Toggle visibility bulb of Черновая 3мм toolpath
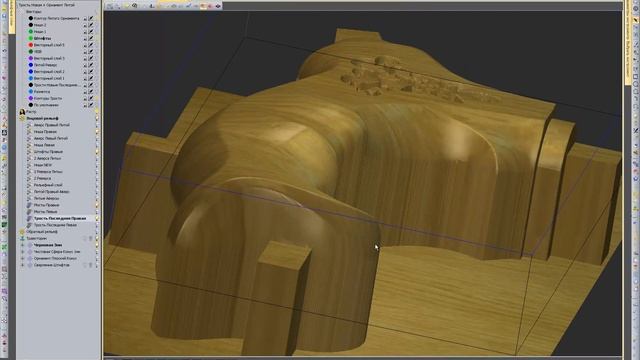The width and height of the screenshot is (640, 360). pyautogui.click(x=97, y=245)
